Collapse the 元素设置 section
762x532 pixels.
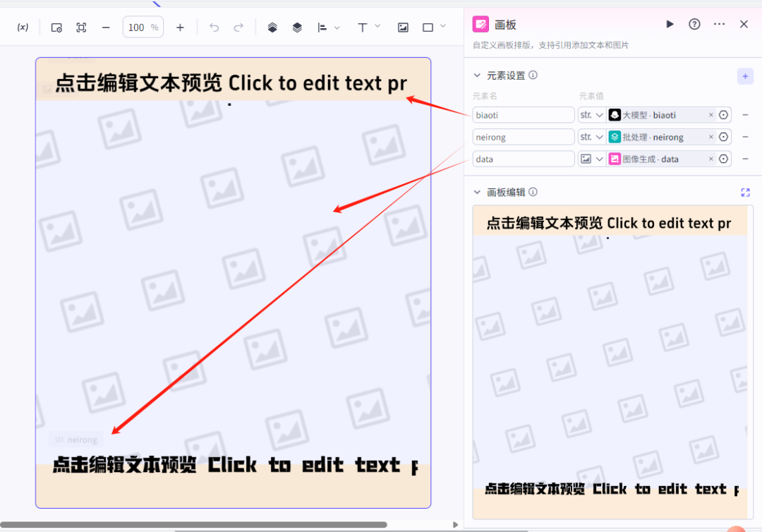tap(477, 75)
